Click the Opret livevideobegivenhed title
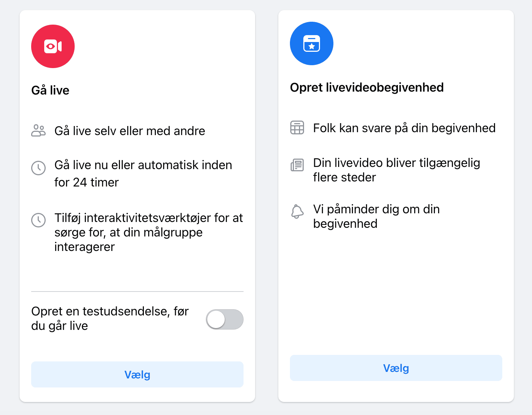The height and width of the screenshot is (415, 532). point(367,87)
